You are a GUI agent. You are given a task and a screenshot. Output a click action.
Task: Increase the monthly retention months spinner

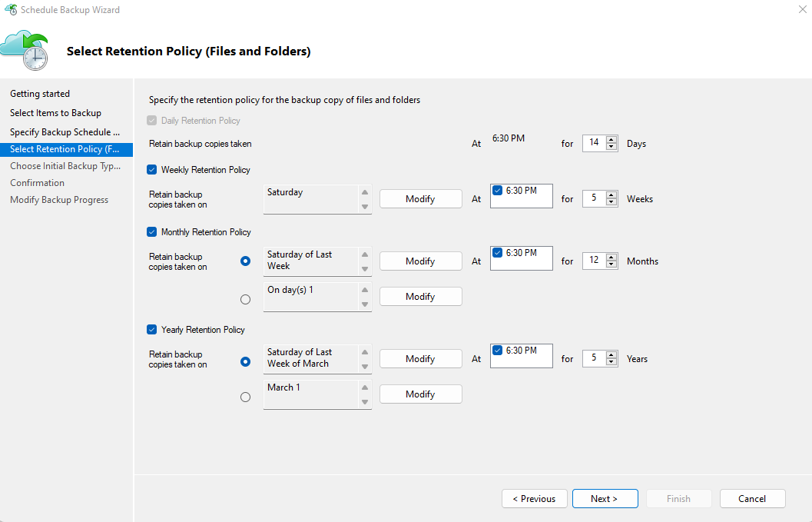click(611, 257)
